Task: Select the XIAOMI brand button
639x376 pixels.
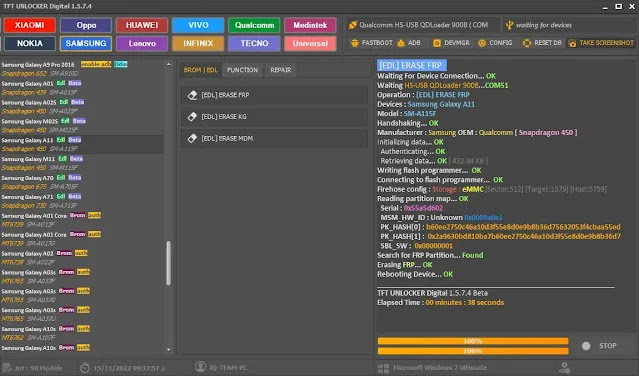Action: tap(29, 25)
